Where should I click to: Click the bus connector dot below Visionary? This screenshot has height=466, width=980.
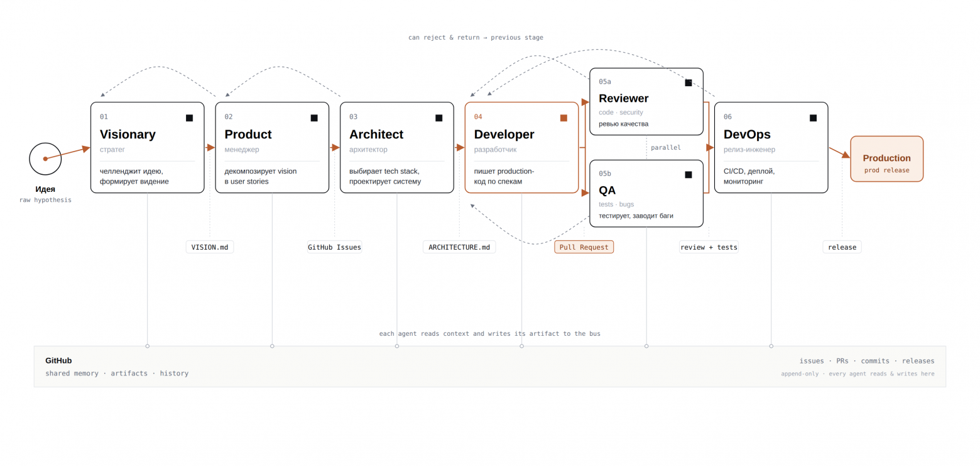(x=148, y=346)
